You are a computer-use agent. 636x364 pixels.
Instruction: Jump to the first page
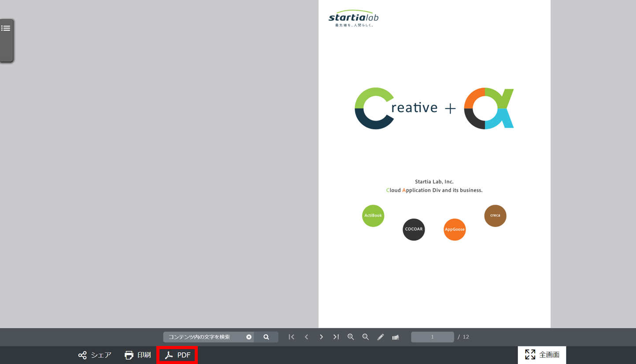click(x=291, y=337)
